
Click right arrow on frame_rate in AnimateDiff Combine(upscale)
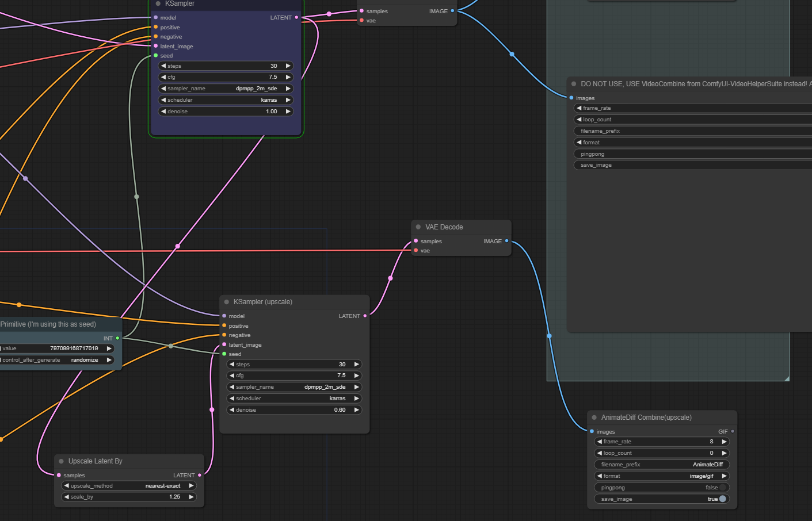point(724,442)
